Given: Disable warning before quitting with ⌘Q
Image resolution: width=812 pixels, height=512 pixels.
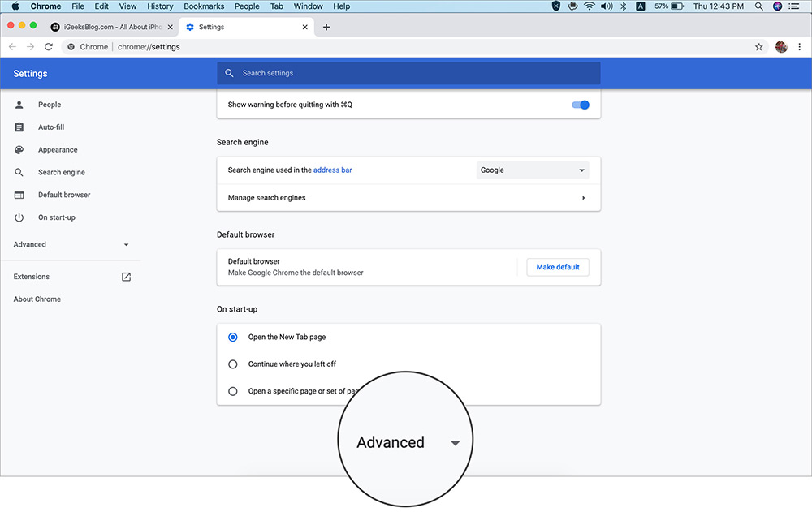Looking at the screenshot, I should point(580,104).
